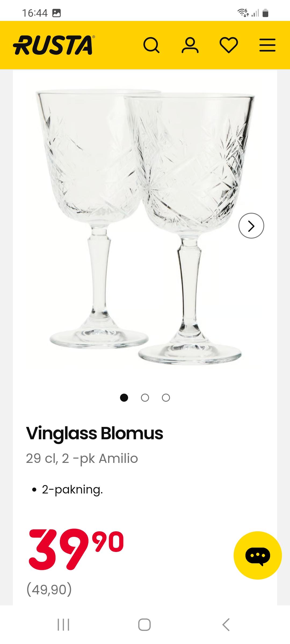
Task: Open the user account icon
Action: pos(190,45)
